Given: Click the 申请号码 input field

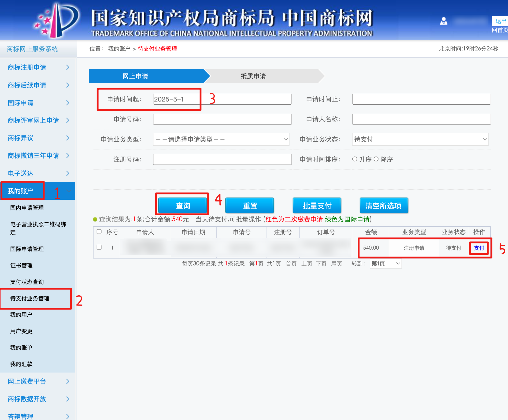Looking at the screenshot, I should click(222, 119).
